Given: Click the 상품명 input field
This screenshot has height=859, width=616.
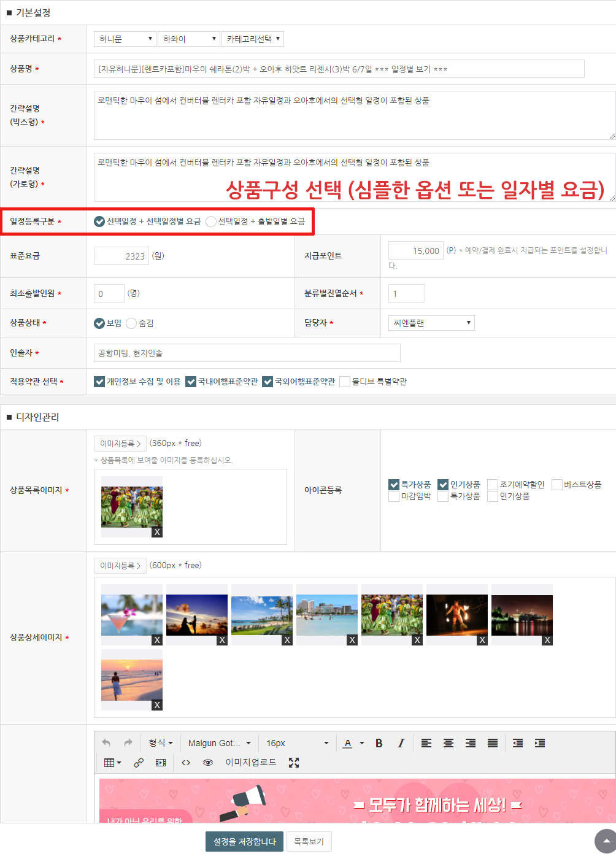Looking at the screenshot, I should (x=339, y=69).
